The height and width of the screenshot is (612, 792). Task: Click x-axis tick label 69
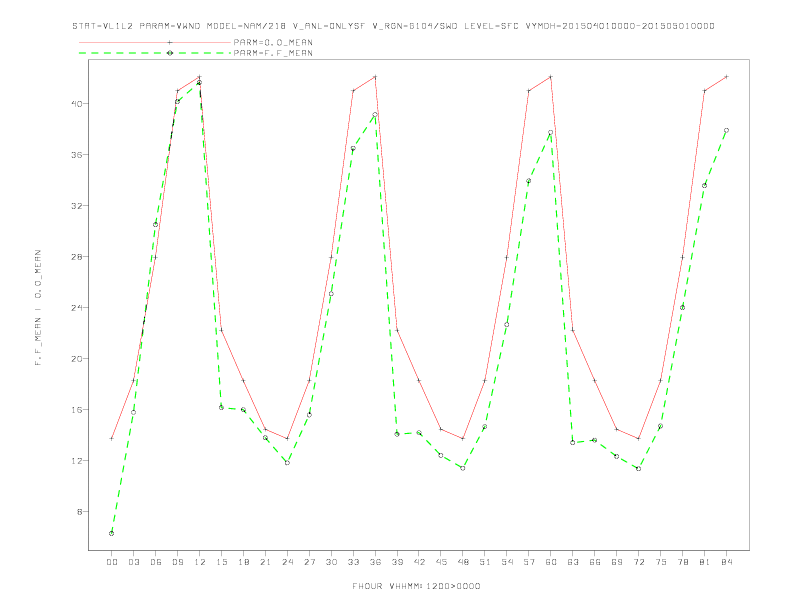617,562
